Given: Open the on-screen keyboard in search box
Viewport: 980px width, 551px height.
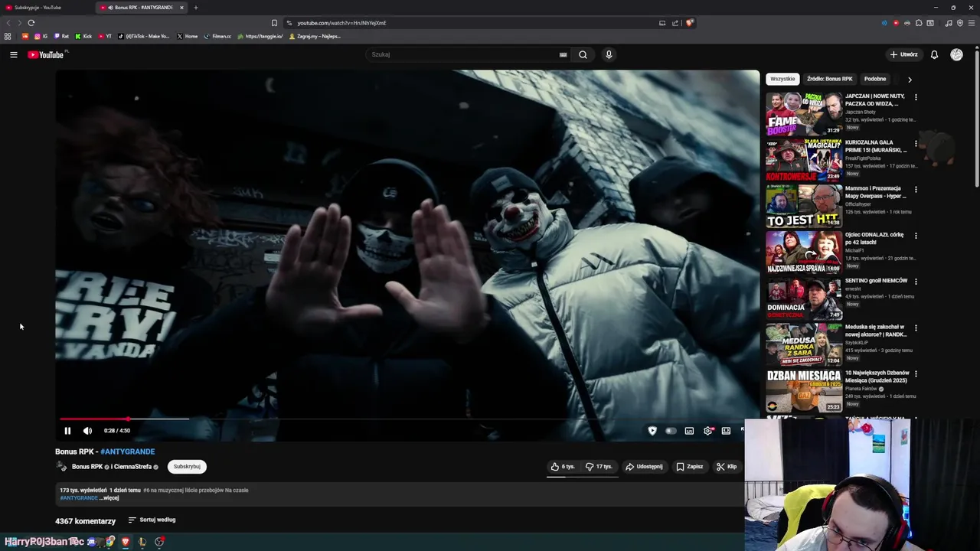Looking at the screenshot, I should [x=563, y=54].
